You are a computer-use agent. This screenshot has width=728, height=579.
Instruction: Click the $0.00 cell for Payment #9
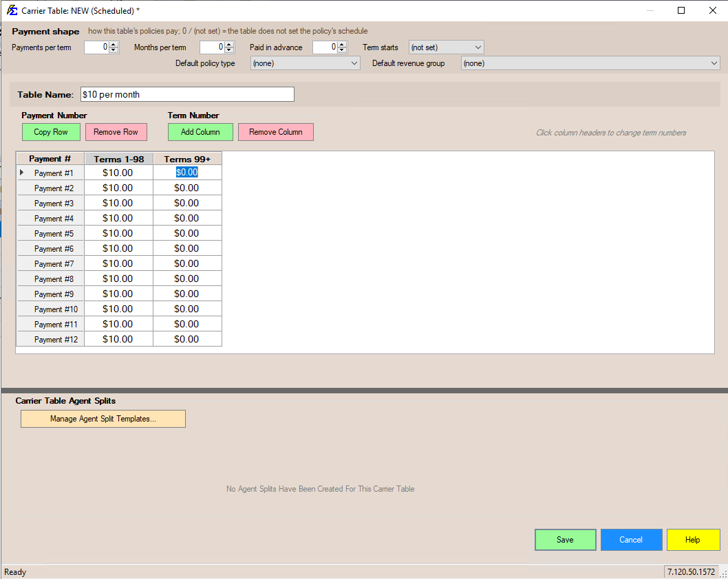(187, 294)
